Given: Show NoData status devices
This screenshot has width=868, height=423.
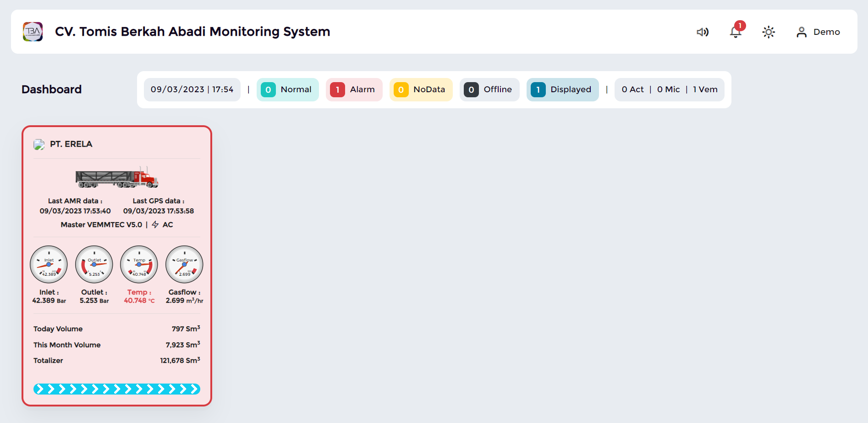Looking at the screenshot, I should coord(421,89).
